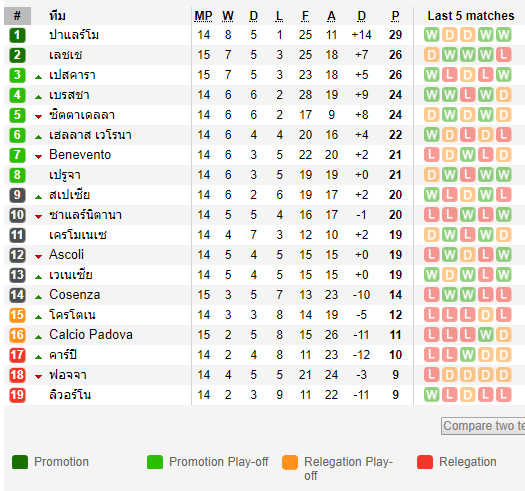The width and height of the screenshot is (525, 491).
Task: Click the orange rank 15 badge
Action: click(17, 315)
